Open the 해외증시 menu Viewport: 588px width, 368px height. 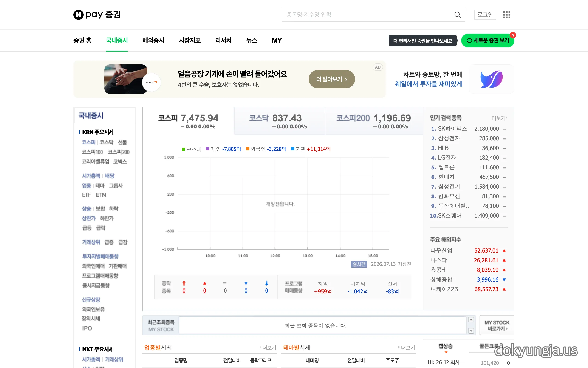tap(153, 40)
